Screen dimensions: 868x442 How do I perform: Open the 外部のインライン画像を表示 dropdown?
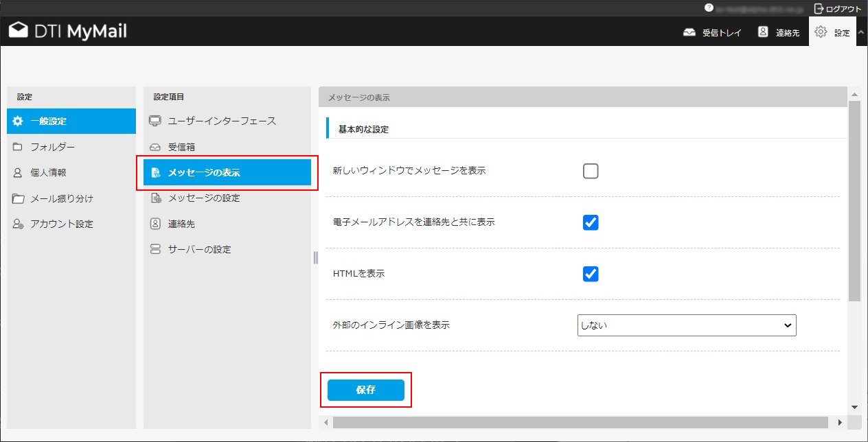[x=687, y=325]
